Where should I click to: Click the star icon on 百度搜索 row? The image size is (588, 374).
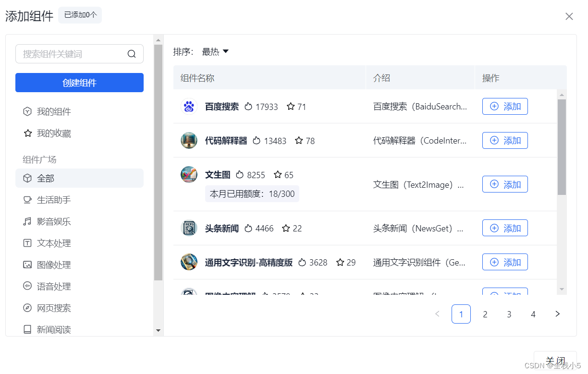291,107
